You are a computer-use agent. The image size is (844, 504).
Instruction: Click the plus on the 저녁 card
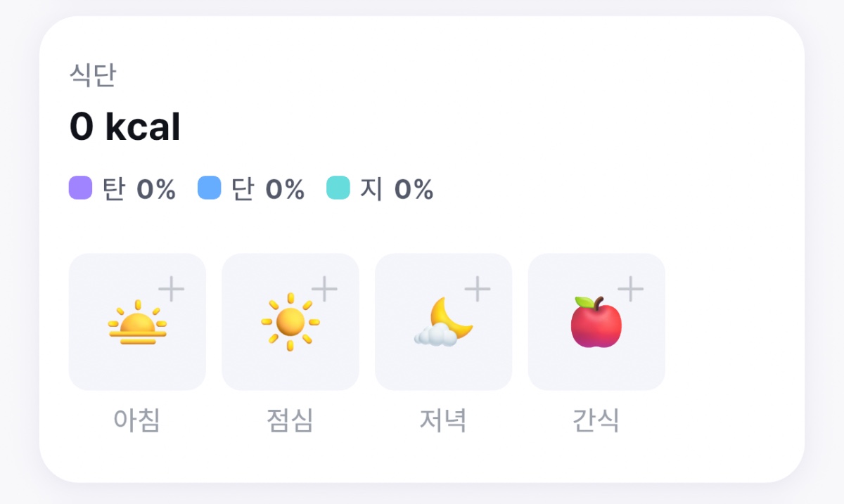click(478, 289)
